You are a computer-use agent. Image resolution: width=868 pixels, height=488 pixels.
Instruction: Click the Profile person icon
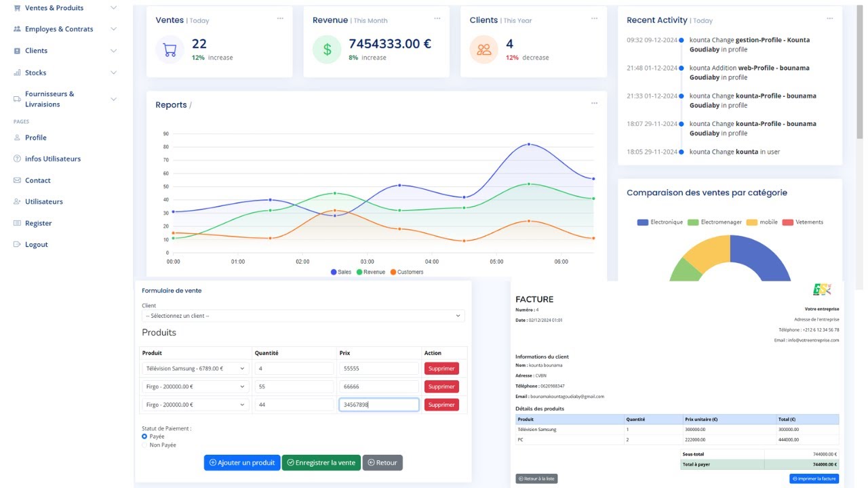[x=17, y=138]
